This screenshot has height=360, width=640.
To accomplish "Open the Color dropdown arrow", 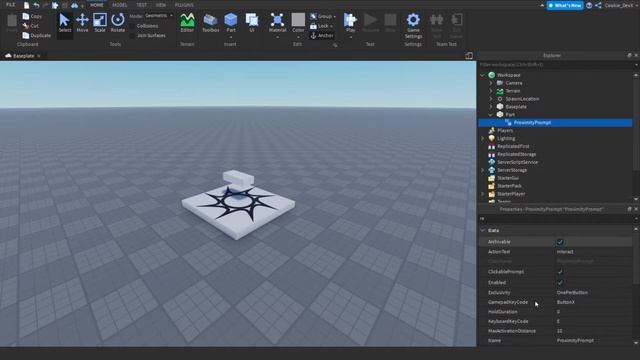I will click(x=298, y=37).
